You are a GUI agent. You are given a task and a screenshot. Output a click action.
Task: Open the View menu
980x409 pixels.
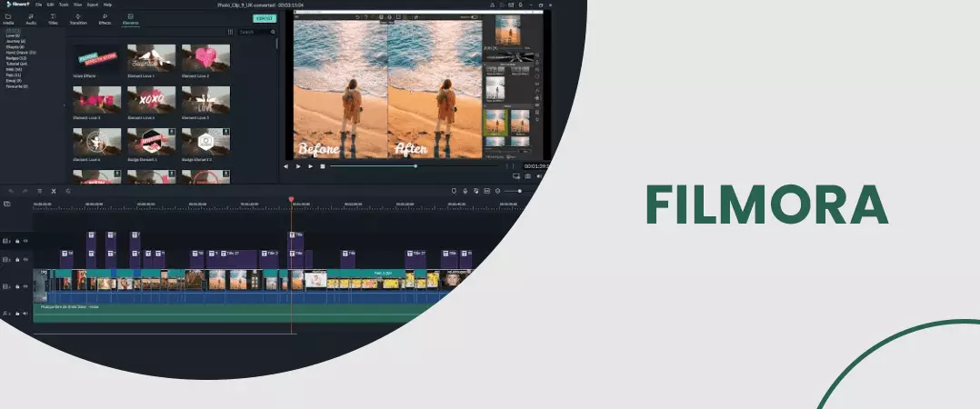click(x=77, y=5)
